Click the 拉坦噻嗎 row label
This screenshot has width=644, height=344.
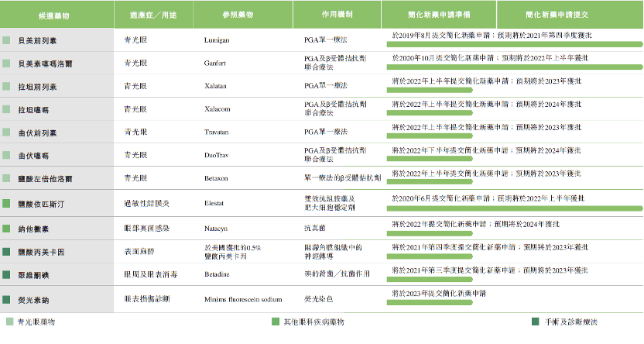(33, 110)
